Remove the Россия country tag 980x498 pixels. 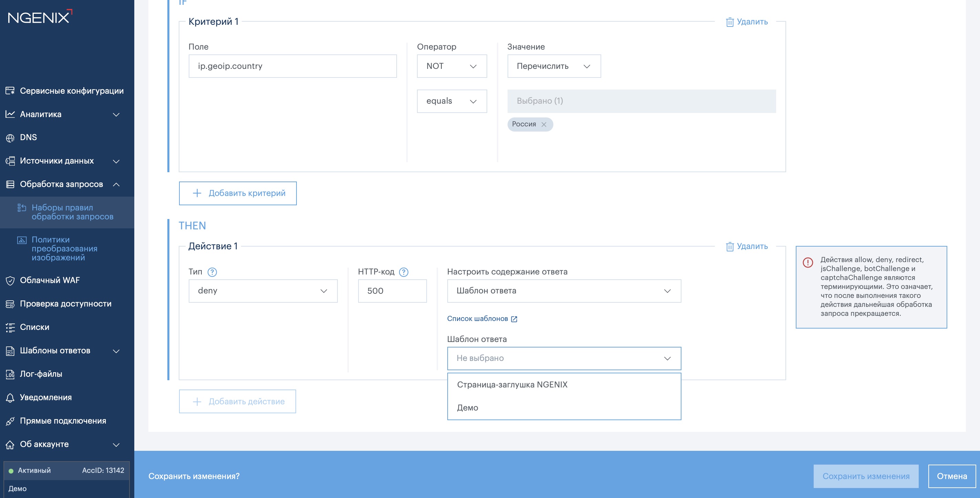(x=544, y=124)
